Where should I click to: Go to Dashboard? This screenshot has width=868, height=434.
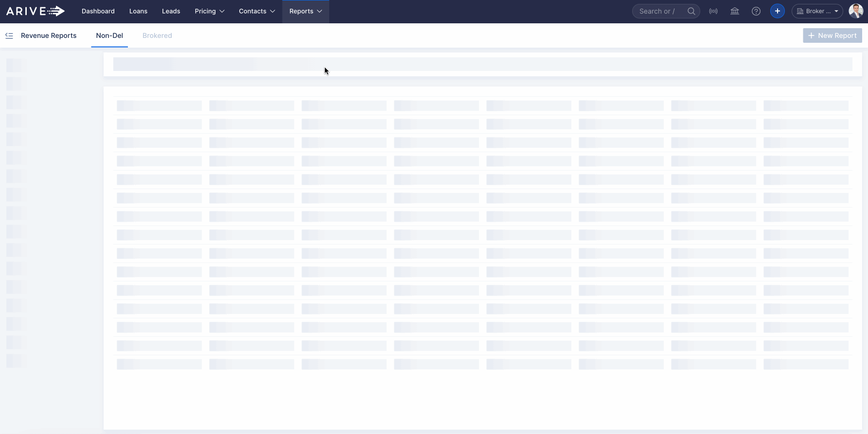(98, 11)
